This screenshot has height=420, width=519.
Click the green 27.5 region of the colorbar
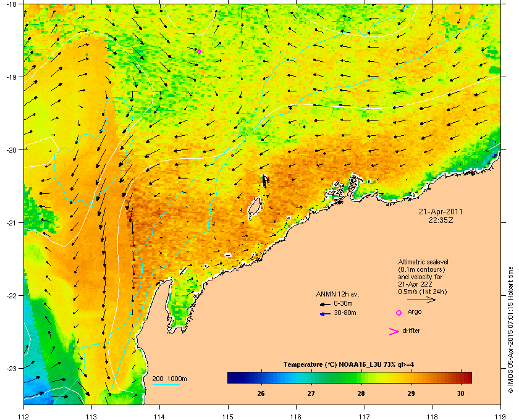pyautogui.click(x=336, y=377)
